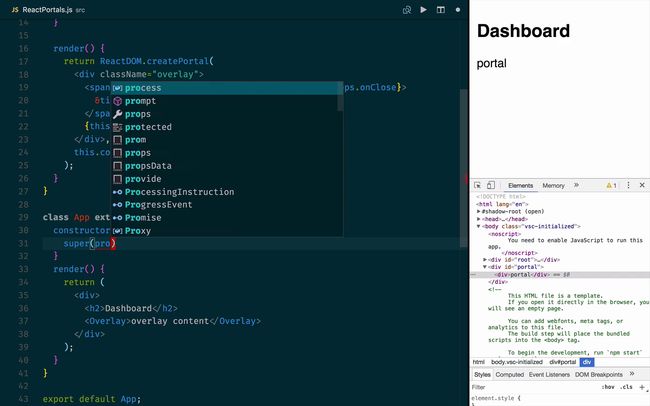Choose 'ProgressEvent' suggestion

(226, 205)
